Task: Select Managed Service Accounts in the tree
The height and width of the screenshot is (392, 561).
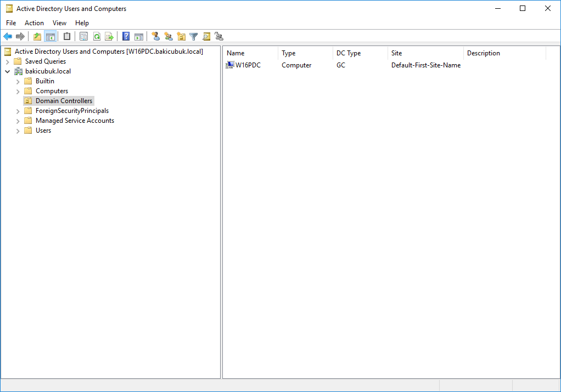Action: click(75, 121)
